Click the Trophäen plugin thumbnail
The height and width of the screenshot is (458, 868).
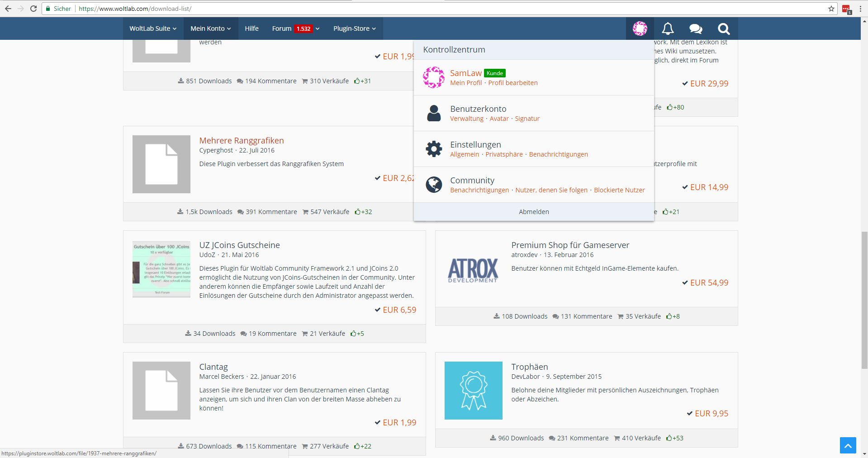(473, 390)
